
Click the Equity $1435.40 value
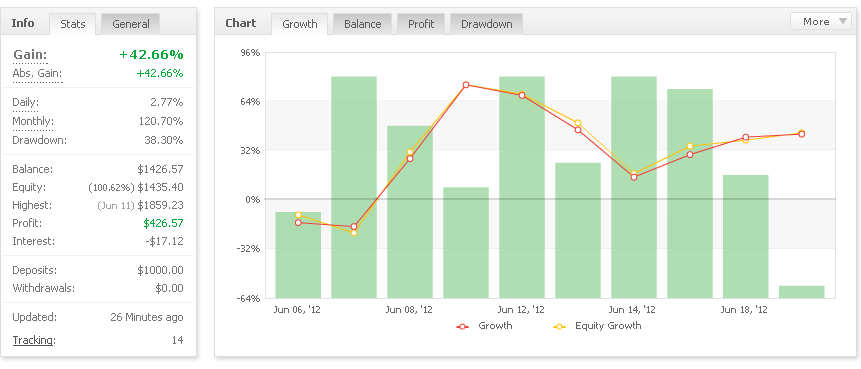click(x=160, y=187)
